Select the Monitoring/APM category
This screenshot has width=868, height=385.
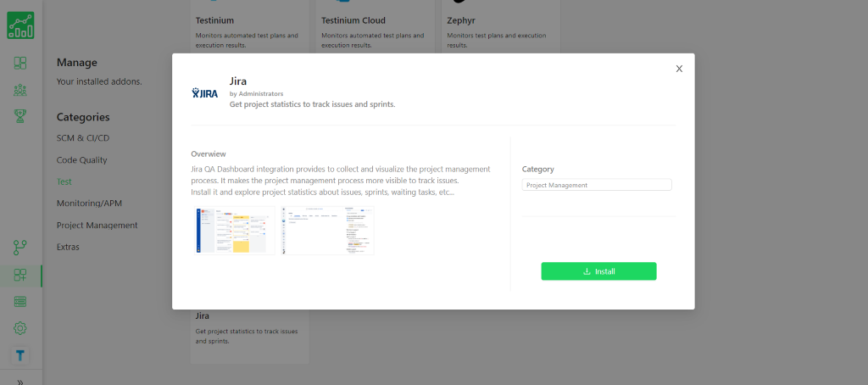coord(89,204)
